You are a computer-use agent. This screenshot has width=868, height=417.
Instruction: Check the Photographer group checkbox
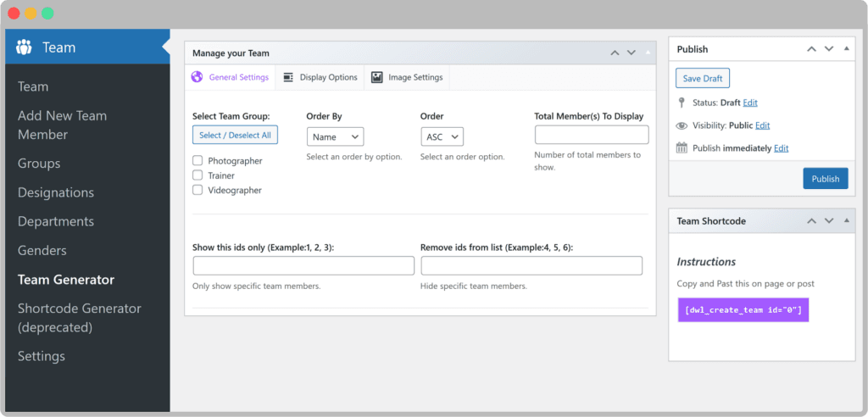pyautogui.click(x=198, y=161)
